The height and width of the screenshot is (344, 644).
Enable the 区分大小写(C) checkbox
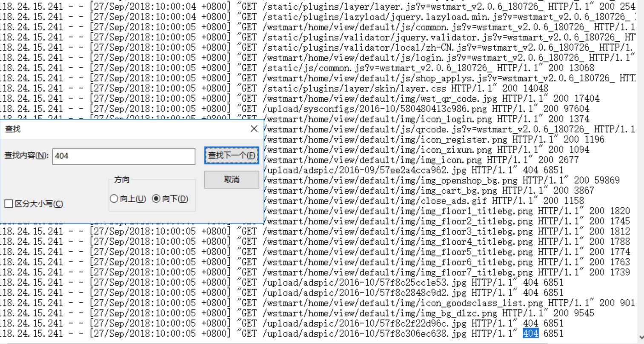9,204
